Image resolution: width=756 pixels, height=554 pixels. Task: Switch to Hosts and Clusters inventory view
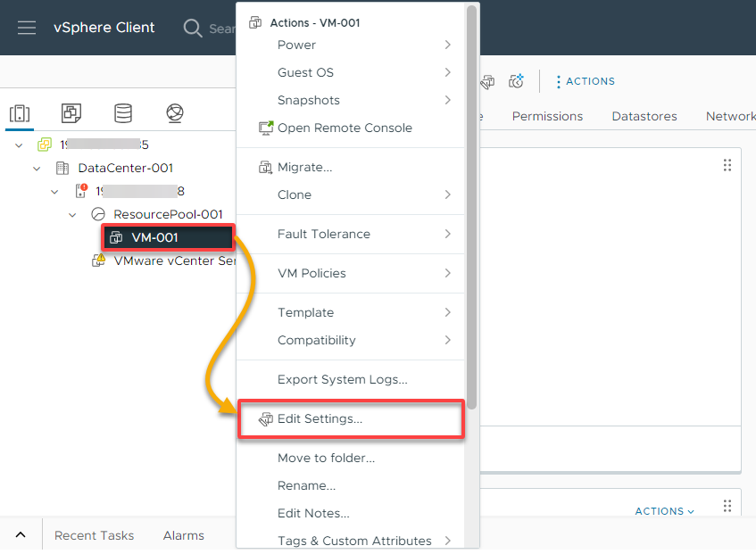(x=20, y=113)
